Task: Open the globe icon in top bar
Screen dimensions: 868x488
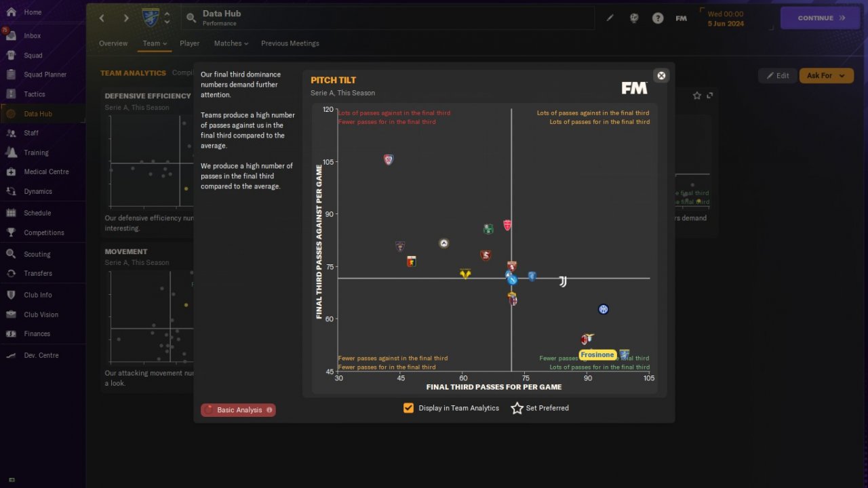Action: click(634, 18)
